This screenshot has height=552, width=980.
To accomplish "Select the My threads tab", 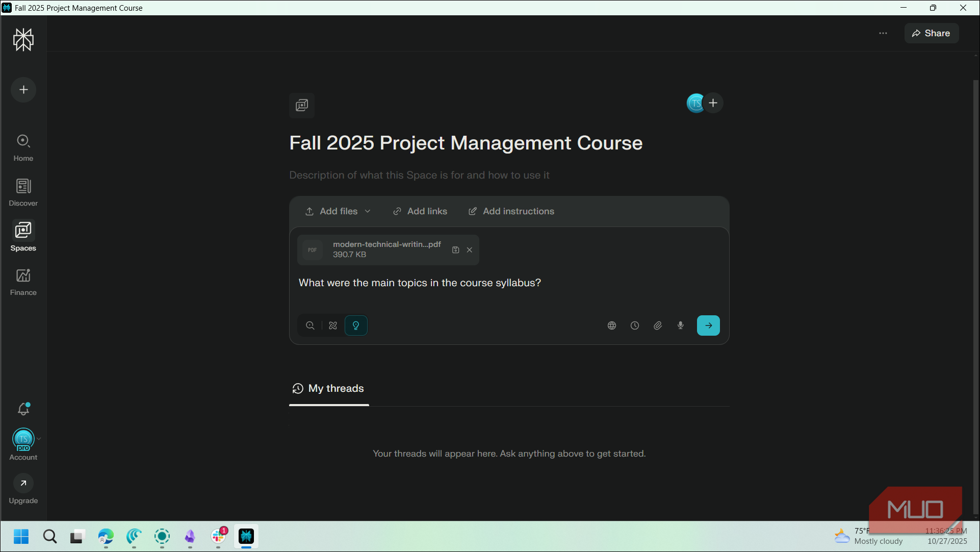I will (x=328, y=389).
